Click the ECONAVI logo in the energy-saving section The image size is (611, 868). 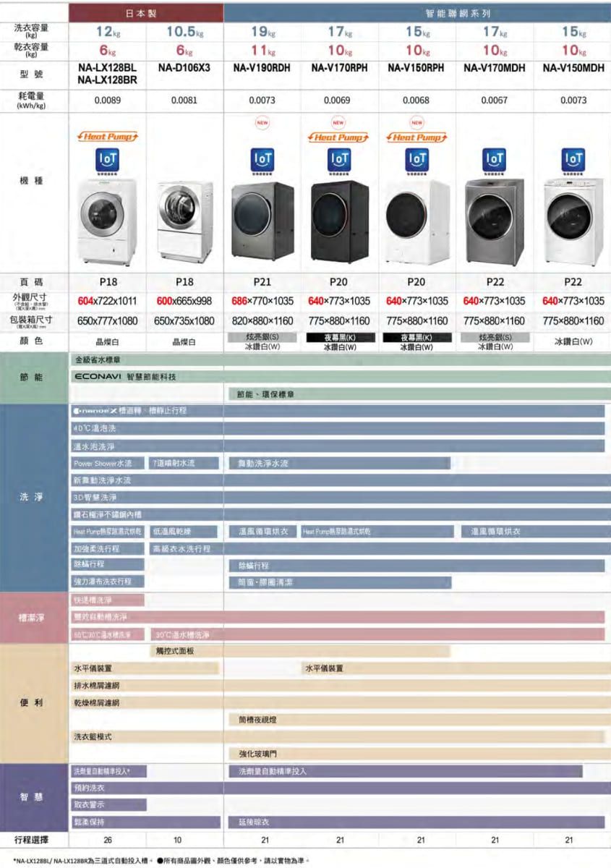point(98,377)
